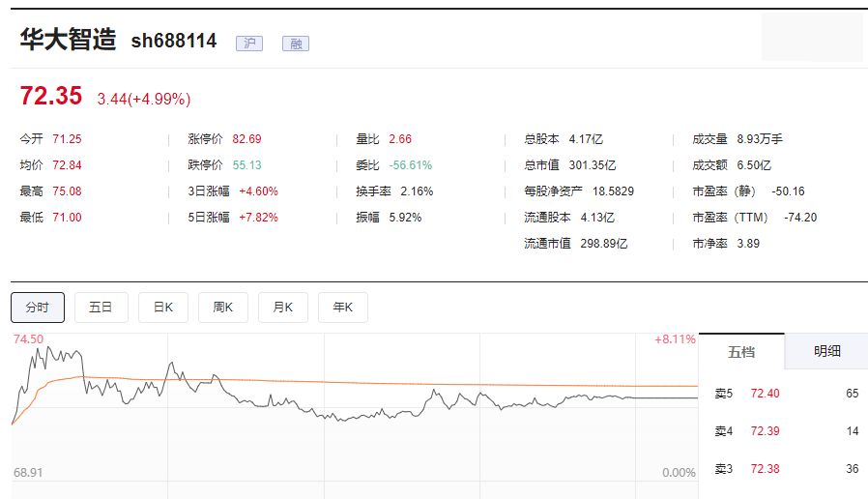Viewport: 868px width, 499px height.
Task: Select the 卖4 ask price 72.39
Action: point(765,431)
